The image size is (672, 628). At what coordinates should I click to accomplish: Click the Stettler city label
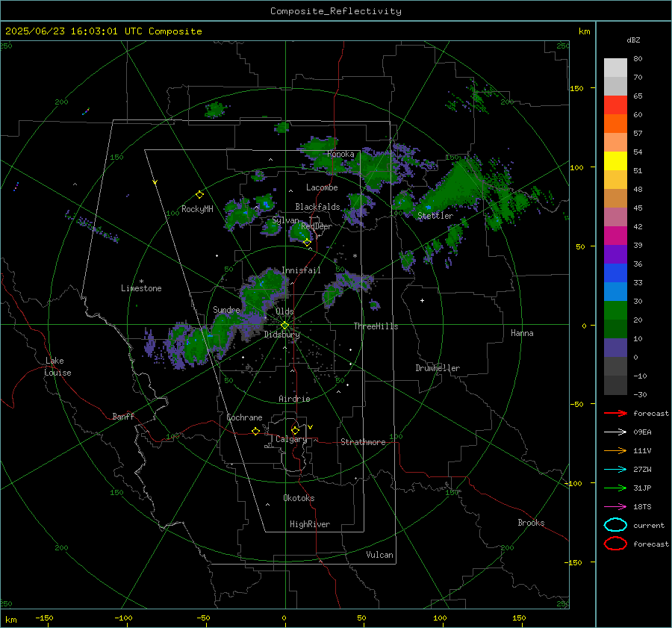tap(435, 216)
